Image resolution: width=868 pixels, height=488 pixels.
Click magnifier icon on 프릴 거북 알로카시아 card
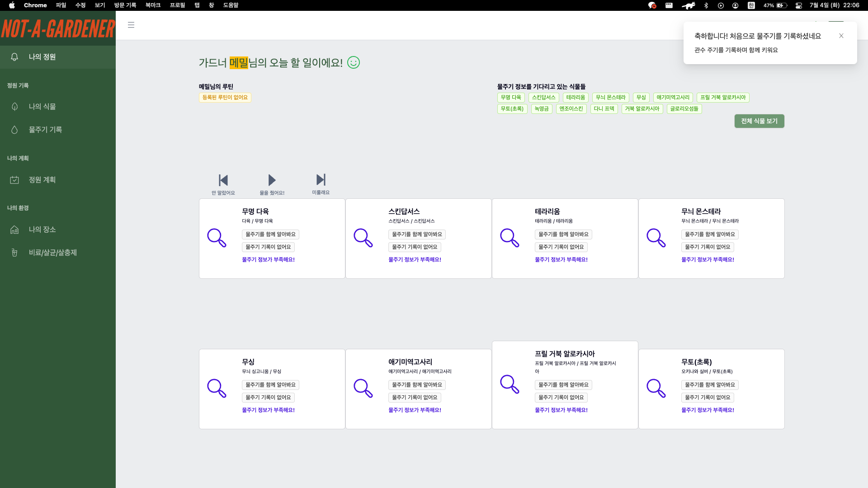(x=509, y=384)
